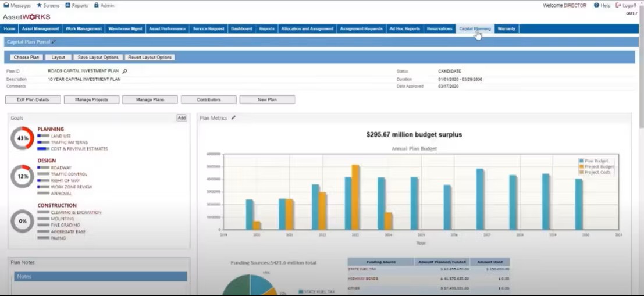The image size is (644, 296).
Task: Click Funding Source column header
Action: click(x=380, y=262)
